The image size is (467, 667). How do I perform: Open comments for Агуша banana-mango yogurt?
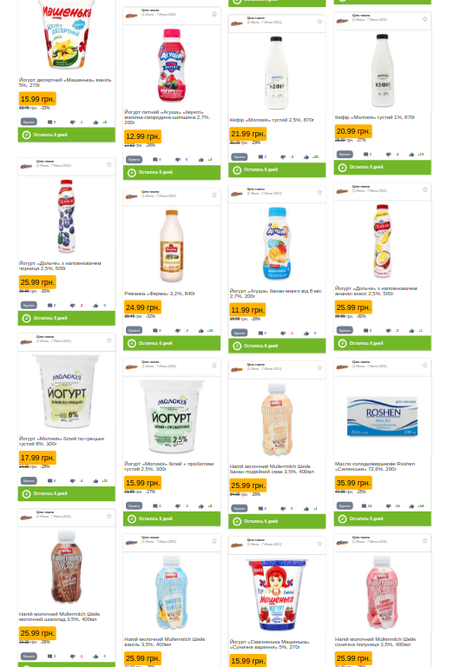click(x=261, y=333)
